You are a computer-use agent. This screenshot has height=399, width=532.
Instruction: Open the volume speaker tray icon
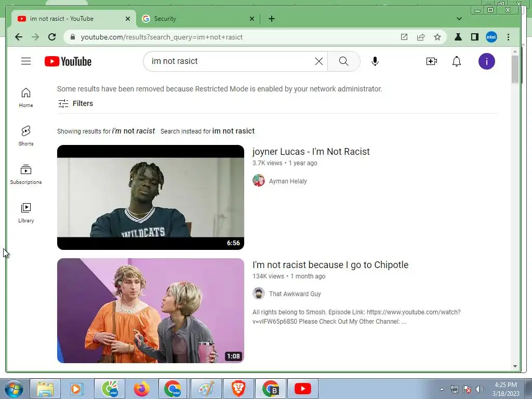pos(480,389)
